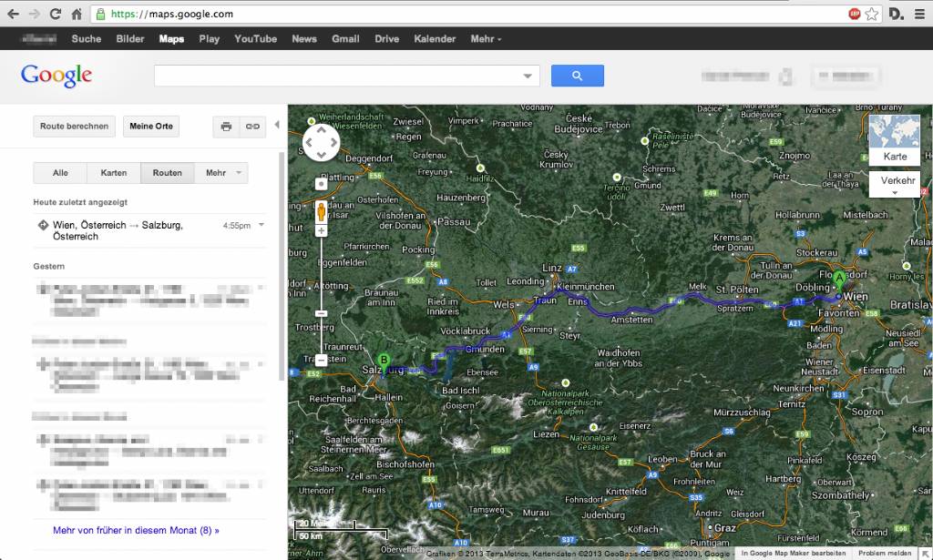Click the zoom in plus button
Viewport: 933px width, 560px height.
tap(321, 231)
